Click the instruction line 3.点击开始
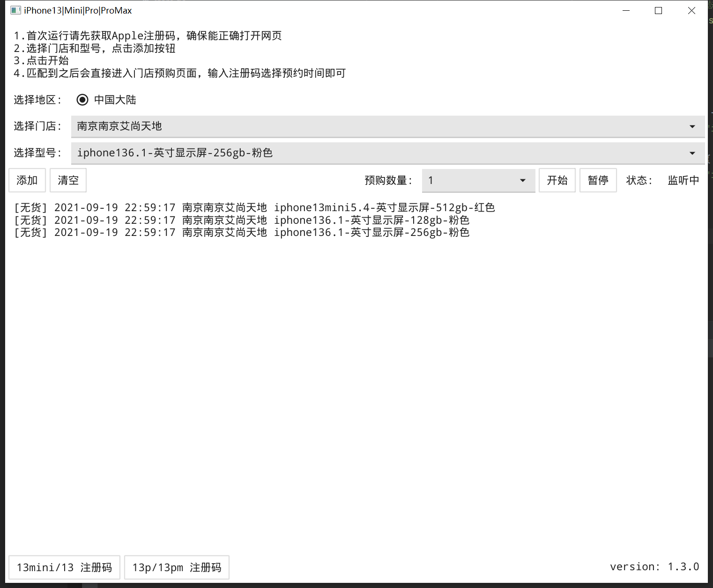Screen dimensions: 713x588 pyautogui.click(x=41, y=60)
